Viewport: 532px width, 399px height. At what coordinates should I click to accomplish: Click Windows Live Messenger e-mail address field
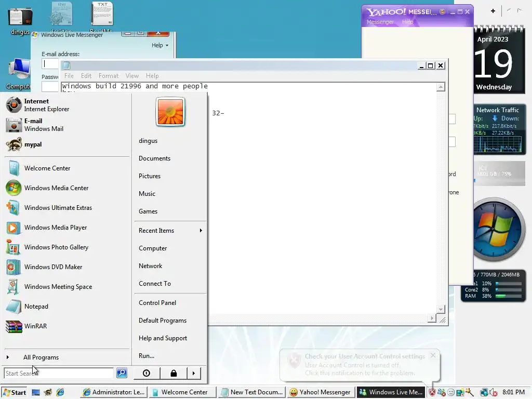tap(50, 64)
